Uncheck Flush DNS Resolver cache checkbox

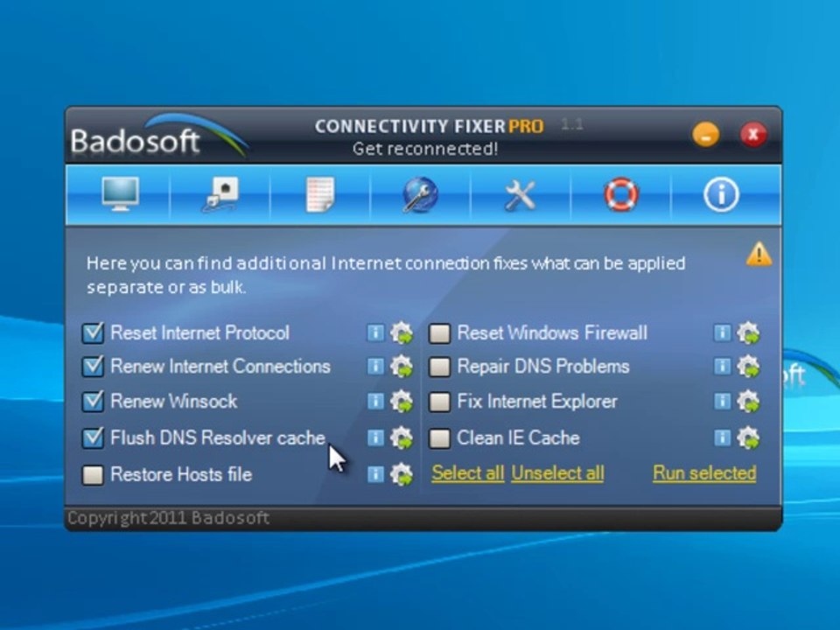[93, 437]
